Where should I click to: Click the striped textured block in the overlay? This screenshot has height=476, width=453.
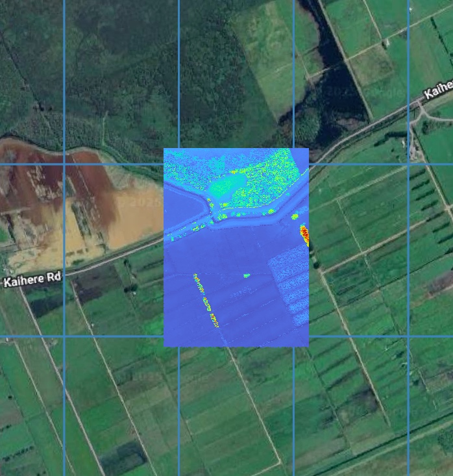[290, 284]
